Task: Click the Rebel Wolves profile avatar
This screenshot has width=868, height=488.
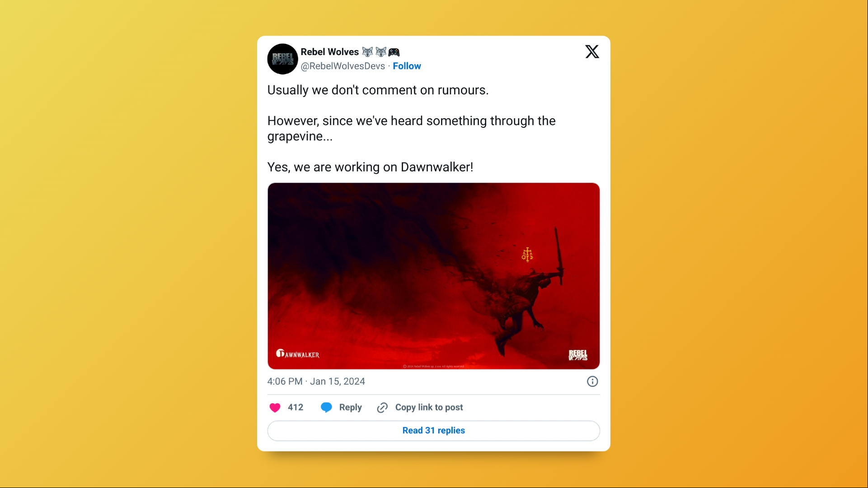Action: (x=282, y=59)
